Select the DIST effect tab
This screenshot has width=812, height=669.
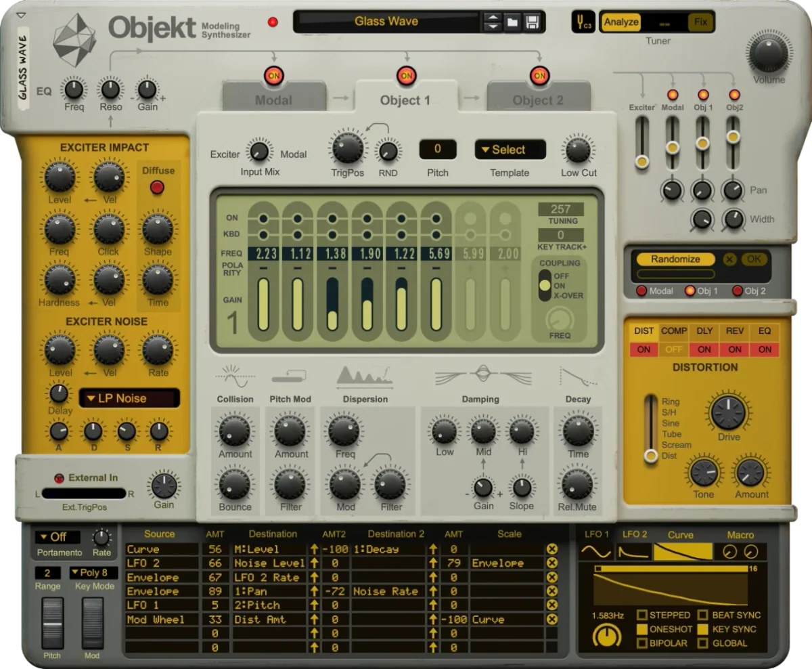click(x=644, y=331)
